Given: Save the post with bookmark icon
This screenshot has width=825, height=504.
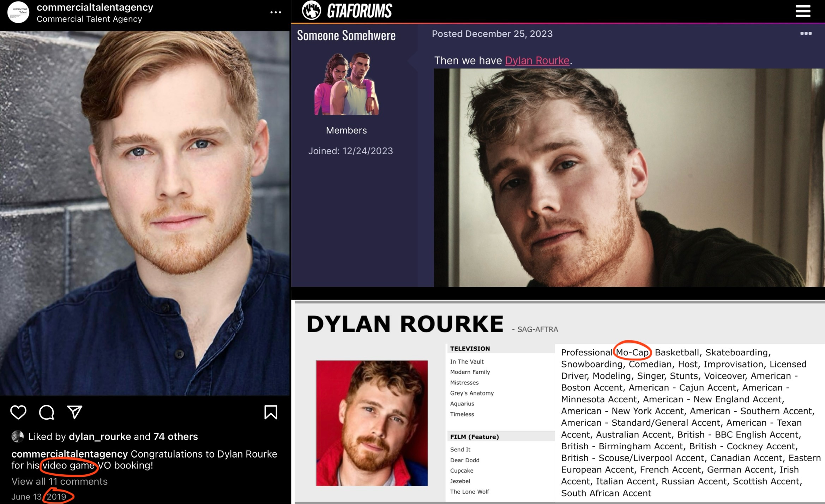Looking at the screenshot, I should [271, 412].
